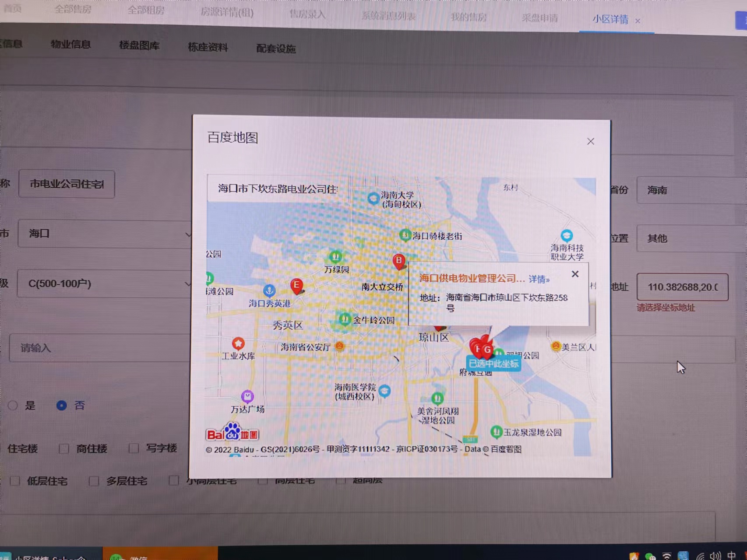The height and width of the screenshot is (560, 747).
Task: Click the Wi-Fi tray icon
Action: pyautogui.click(x=666, y=556)
